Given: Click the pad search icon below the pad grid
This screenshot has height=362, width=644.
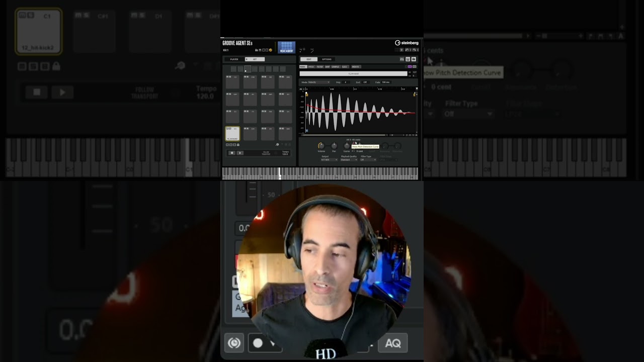Looking at the screenshot, I should coord(277,144).
